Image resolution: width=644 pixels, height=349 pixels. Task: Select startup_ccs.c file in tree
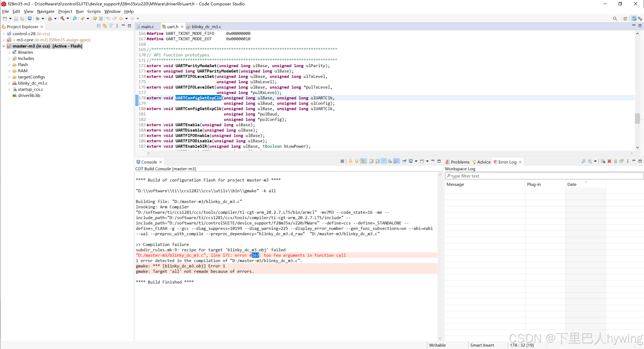click(x=31, y=89)
